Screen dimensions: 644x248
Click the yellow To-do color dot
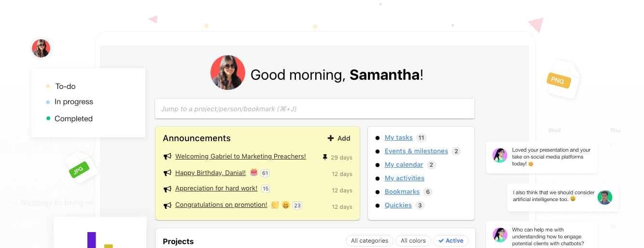(x=48, y=87)
